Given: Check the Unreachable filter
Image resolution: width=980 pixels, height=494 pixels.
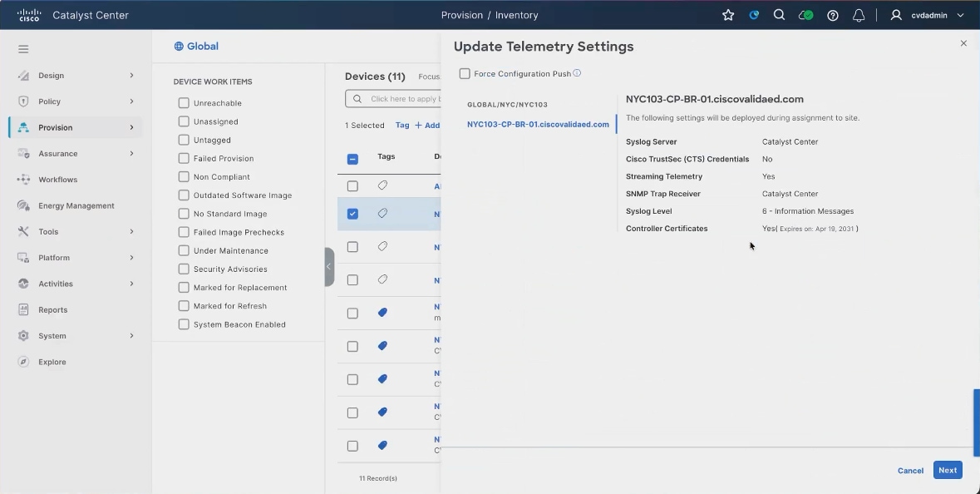Looking at the screenshot, I should click(184, 103).
